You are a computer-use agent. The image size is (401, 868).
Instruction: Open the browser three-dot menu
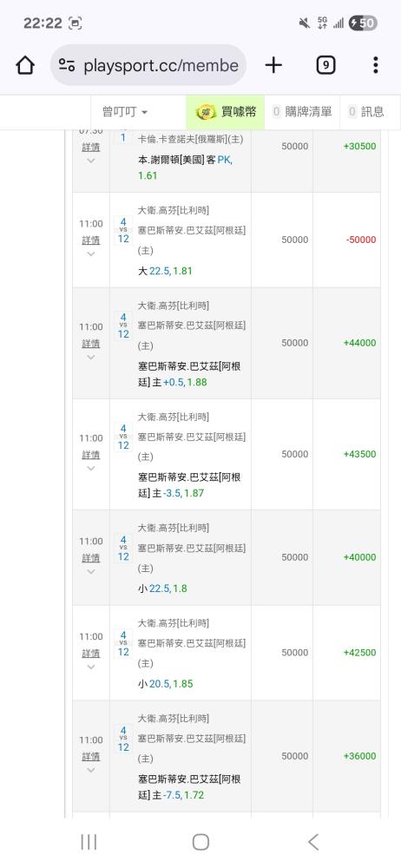coord(376,65)
